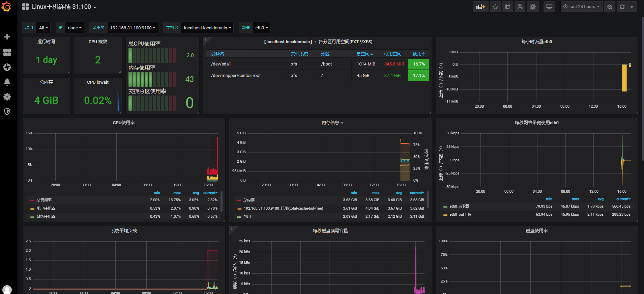Viewport: 644px width, 294px height.
Task: Open the Last 24 hours time picker
Action: [581, 7]
